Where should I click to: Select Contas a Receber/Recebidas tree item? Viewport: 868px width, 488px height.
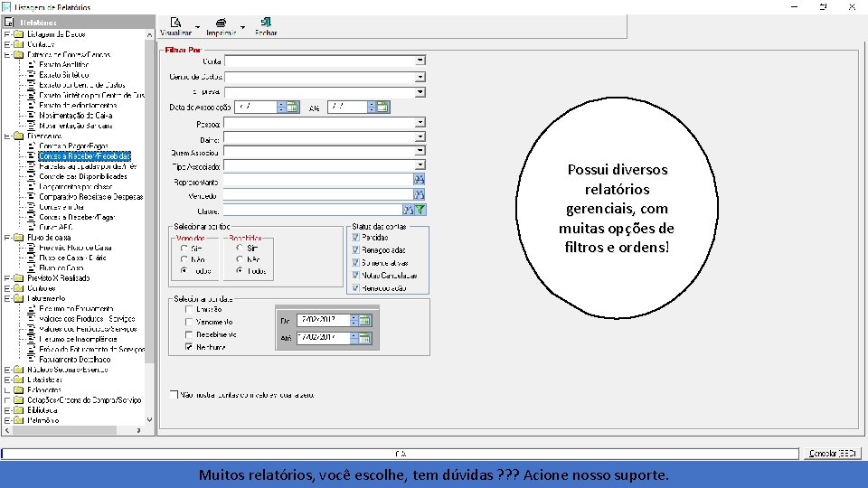pos(85,156)
